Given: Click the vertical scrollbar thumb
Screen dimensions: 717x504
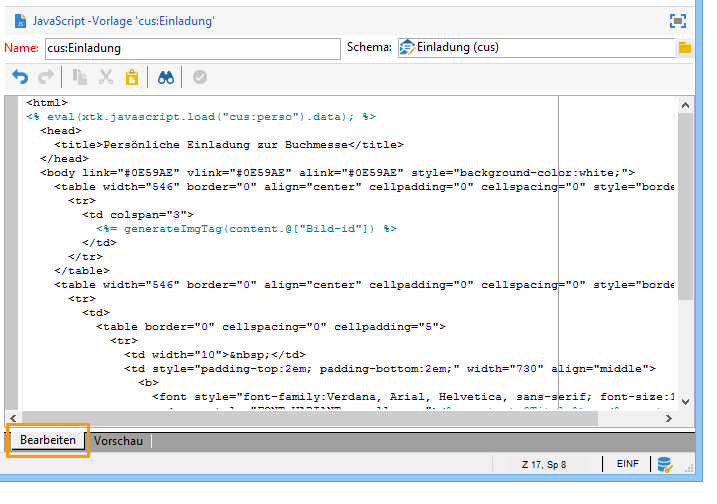Looking at the screenshot, I should (685, 206).
